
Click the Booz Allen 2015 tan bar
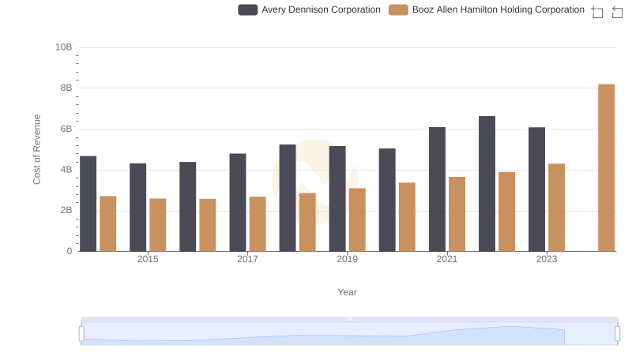pyautogui.click(x=157, y=225)
